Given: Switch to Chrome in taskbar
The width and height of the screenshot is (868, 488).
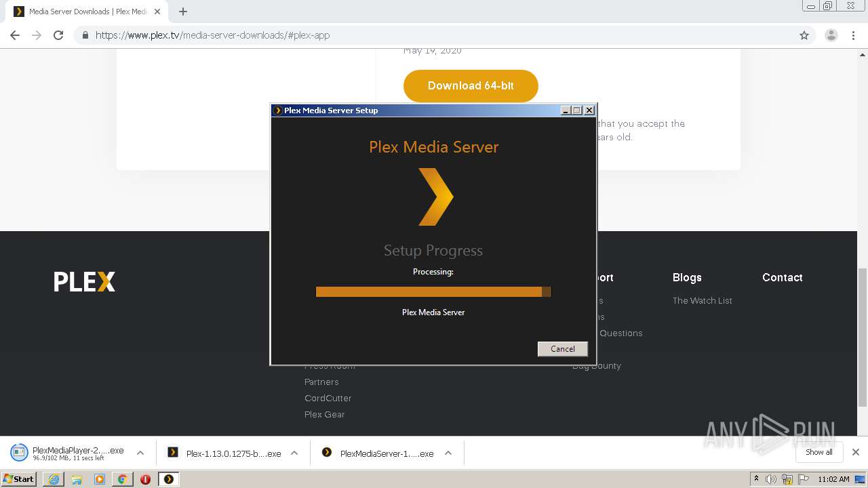Looking at the screenshot, I should pyautogui.click(x=122, y=479).
